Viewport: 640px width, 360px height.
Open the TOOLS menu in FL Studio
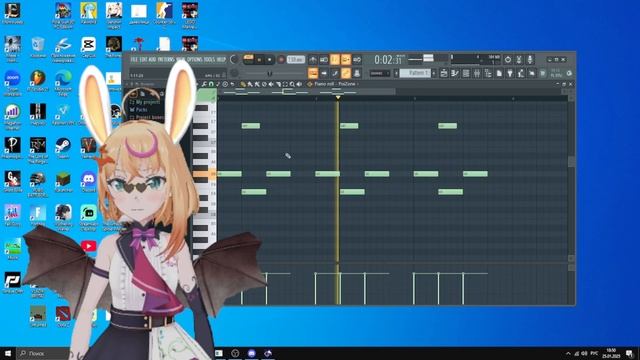[x=209, y=60]
